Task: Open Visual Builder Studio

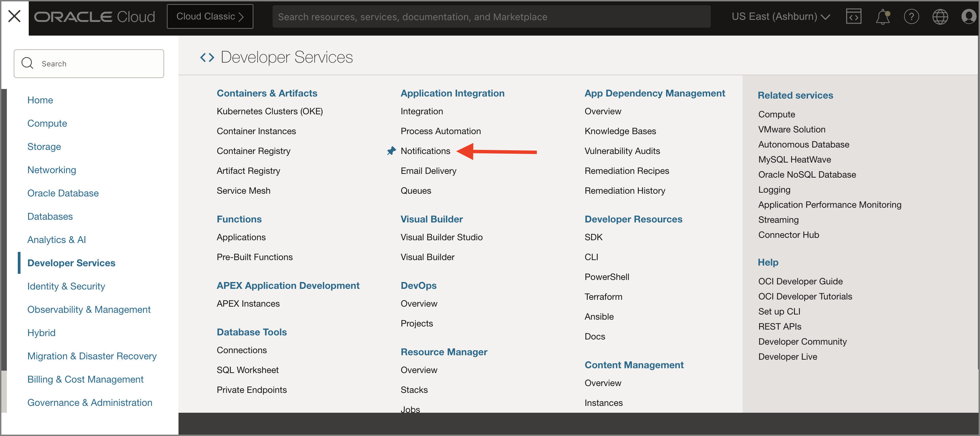Action: (441, 237)
